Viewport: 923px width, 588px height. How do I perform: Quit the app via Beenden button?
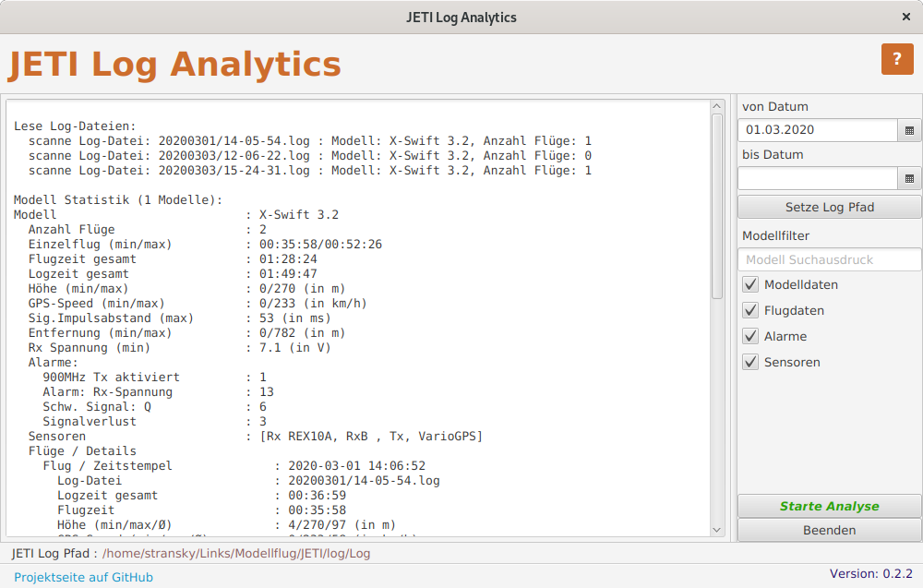830,531
